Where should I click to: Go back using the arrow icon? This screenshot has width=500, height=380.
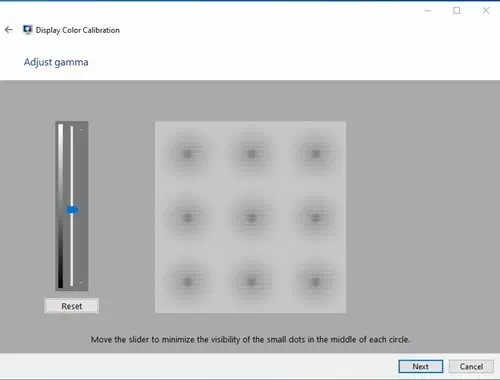coord(9,30)
